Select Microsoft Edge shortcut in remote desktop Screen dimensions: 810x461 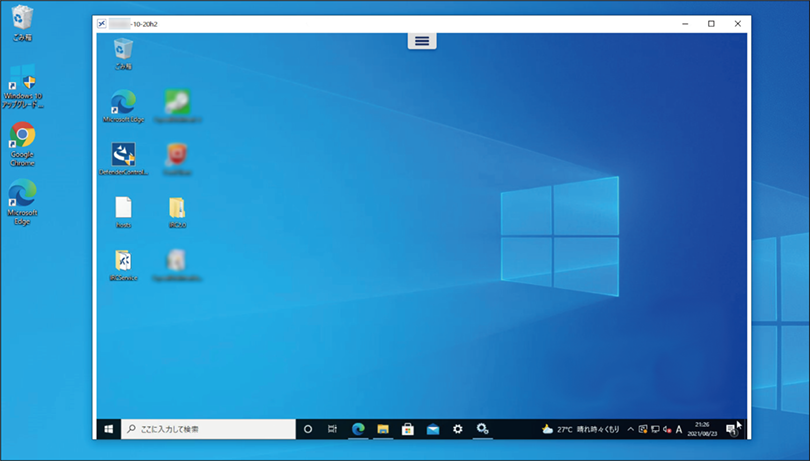pos(123,106)
